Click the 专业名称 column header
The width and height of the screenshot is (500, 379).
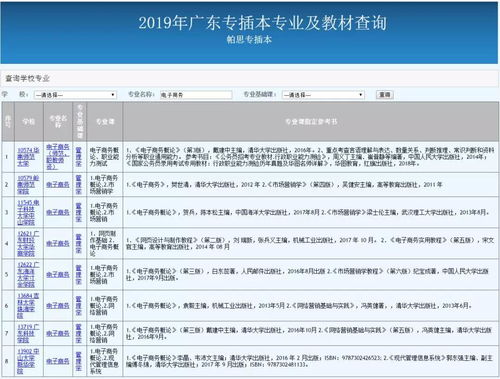click(58, 122)
